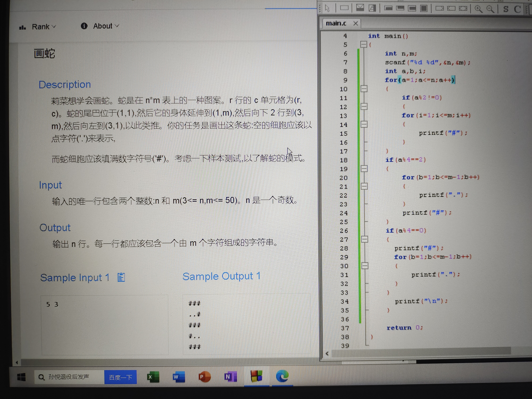532x399 pixels.
Task: Open PowerPoint from the taskbar
Action: coord(204,377)
